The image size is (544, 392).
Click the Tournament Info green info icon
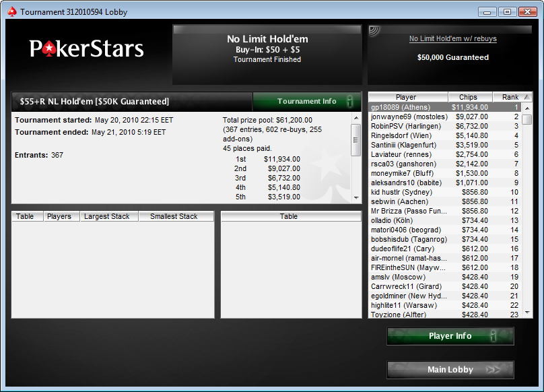(x=349, y=102)
